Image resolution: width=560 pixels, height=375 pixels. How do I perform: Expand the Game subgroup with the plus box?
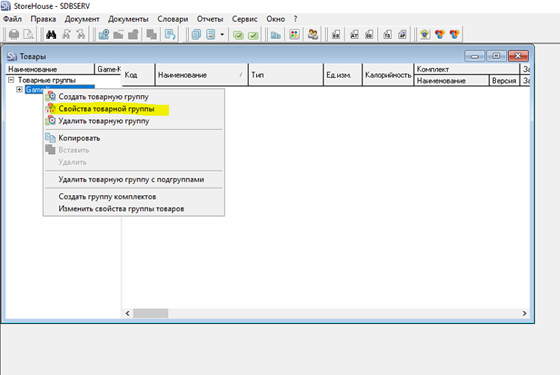pyautogui.click(x=19, y=89)
